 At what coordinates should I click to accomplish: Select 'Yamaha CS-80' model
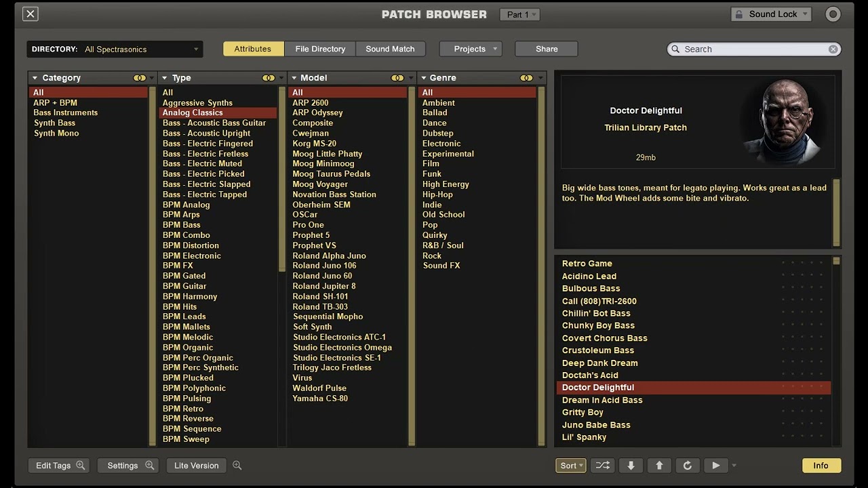(347, 398)
